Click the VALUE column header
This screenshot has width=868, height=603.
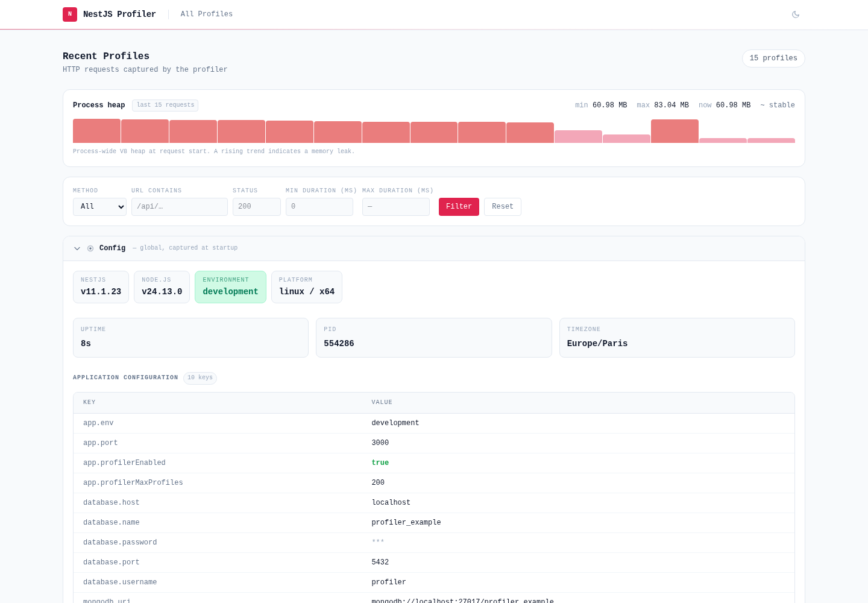(x=382, y=402)
